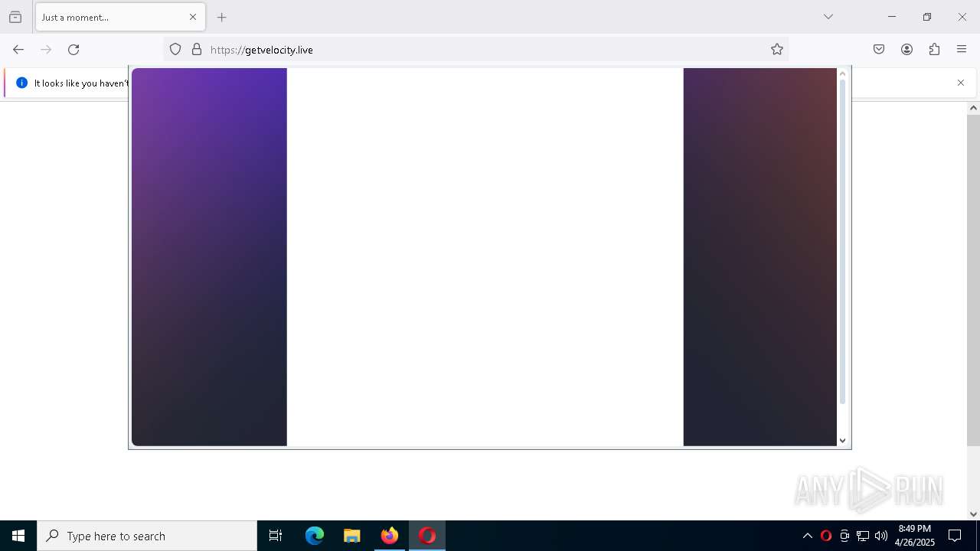980x551 pixels.
Task: Restore down the Firefox window
Action: (x=927, y=17)
